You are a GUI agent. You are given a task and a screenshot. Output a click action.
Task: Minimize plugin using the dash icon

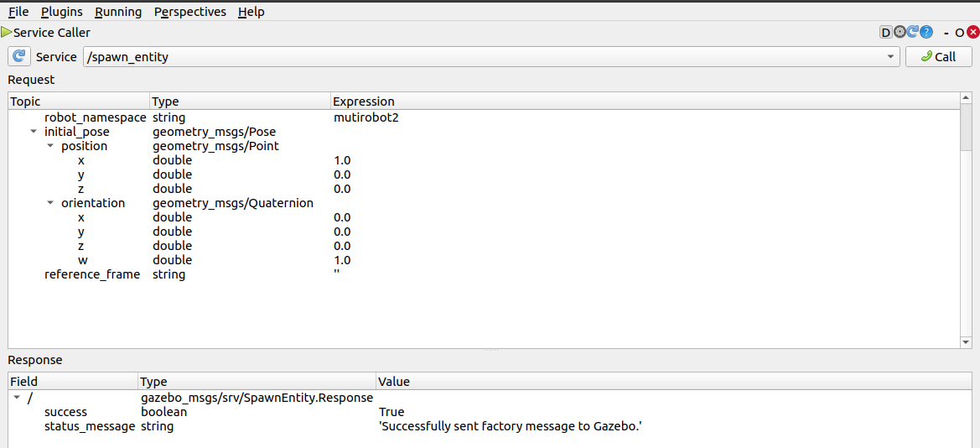pos(946,33)
